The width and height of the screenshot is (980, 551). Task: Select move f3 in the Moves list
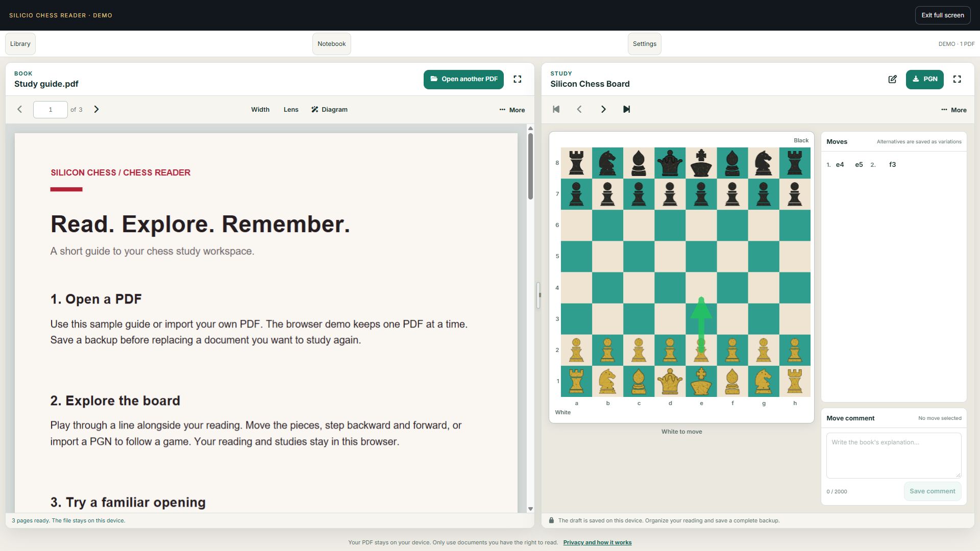point(892,165)
